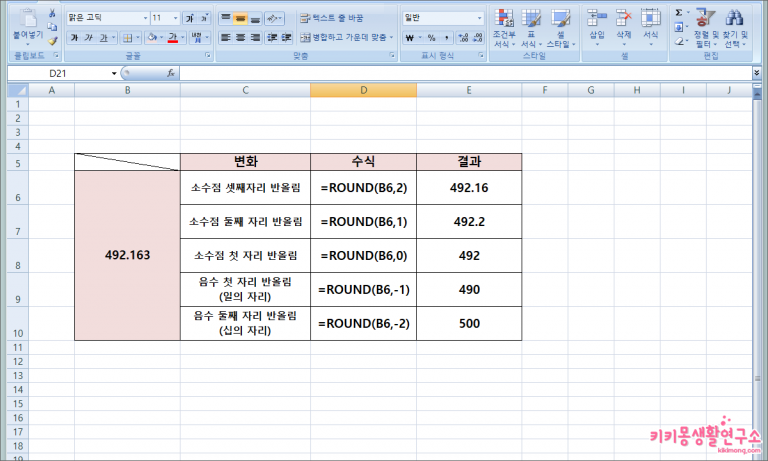Select cell with =ROUND(B6,2)
The height and width of the screenshot is (461, 768).
[x=363, y=188]
